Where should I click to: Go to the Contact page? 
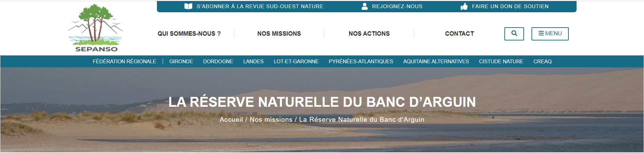(x=459, y=34)
